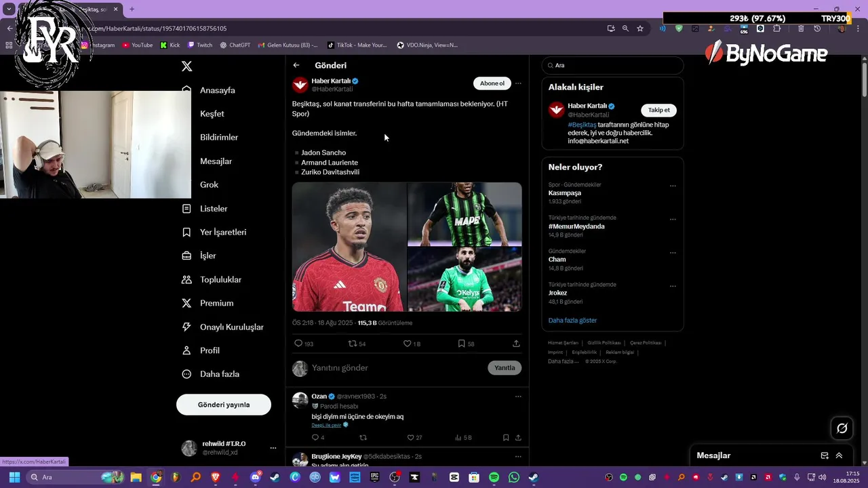
Task: Open the Twitch bookmark
Action: 200,45
